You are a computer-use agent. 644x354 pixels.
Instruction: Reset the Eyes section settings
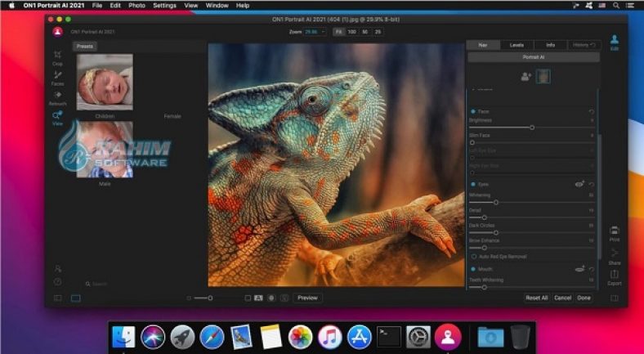point(592,185)
